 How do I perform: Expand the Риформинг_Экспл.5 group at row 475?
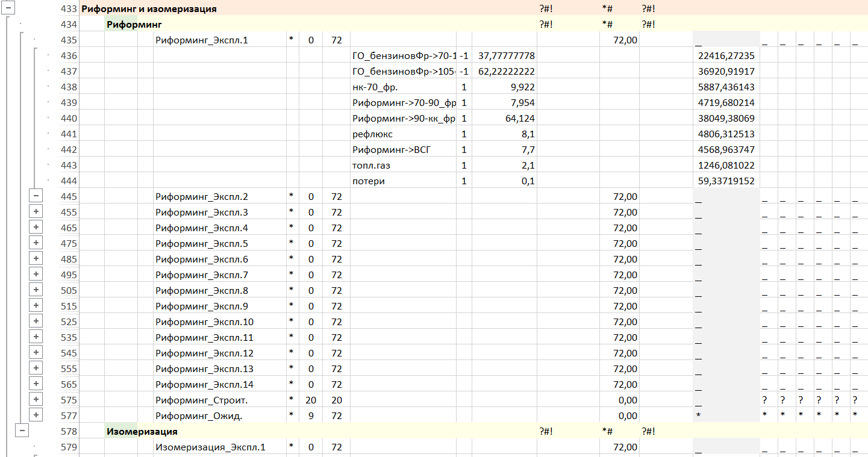[36, 243]
